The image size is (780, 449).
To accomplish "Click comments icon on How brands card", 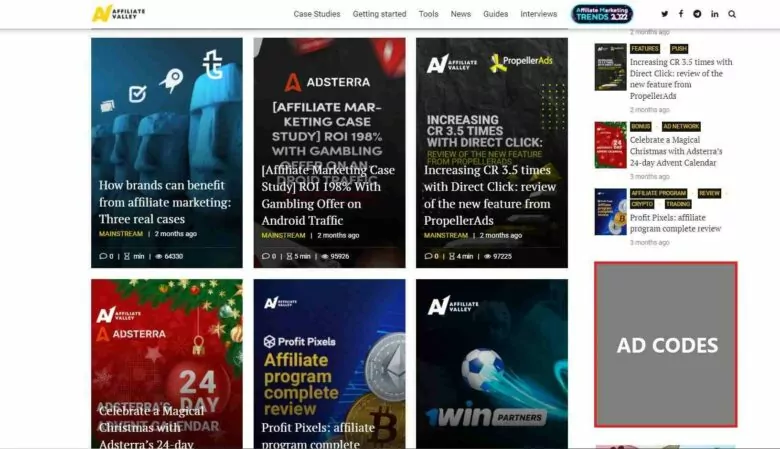I will pyautogui.click(x=103, y=256).
